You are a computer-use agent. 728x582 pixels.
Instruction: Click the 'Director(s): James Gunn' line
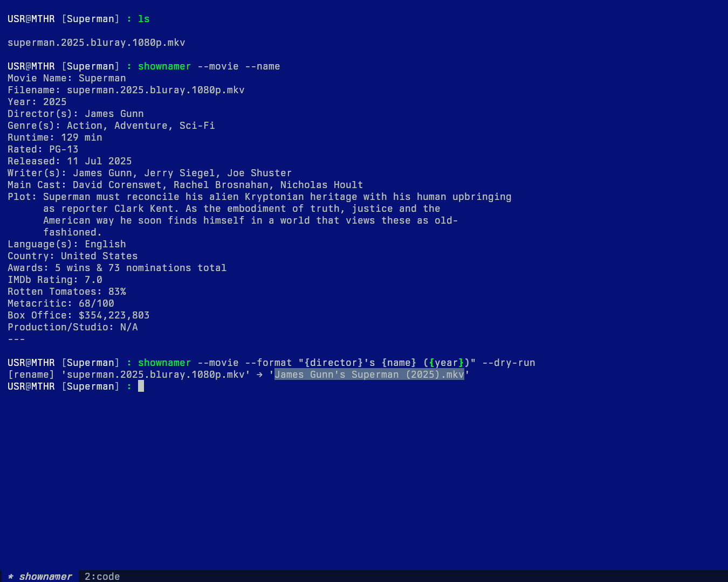click(75, 114)
